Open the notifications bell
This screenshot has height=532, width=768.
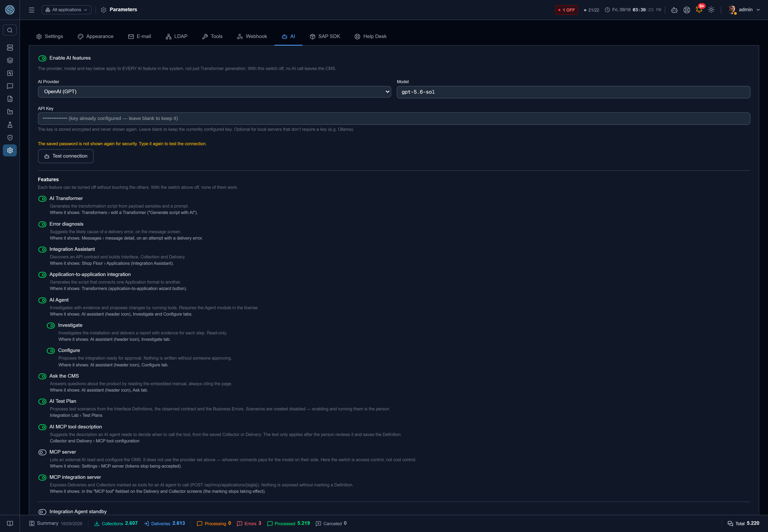(x=699, y=10)
